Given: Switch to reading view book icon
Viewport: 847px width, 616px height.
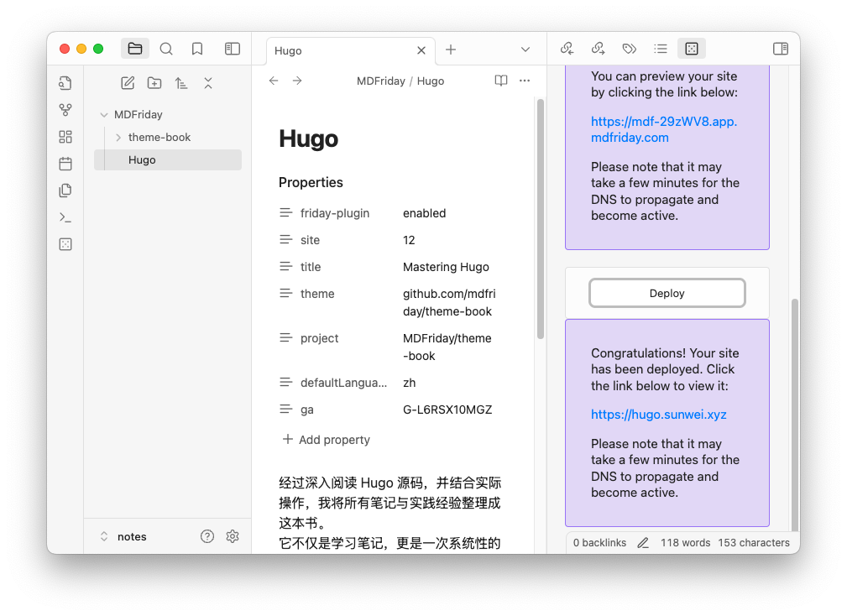Looking at the screenshot, I should click(501, 81).
